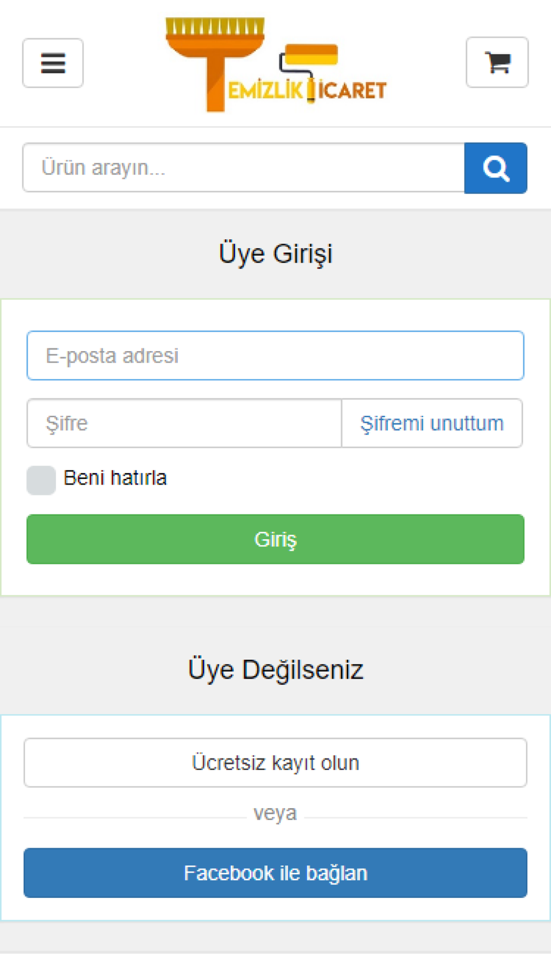The width and height of the screenshot is (551, 980).
Task: Click the gray gap between the login and register panels
Action: pos(275,623)
